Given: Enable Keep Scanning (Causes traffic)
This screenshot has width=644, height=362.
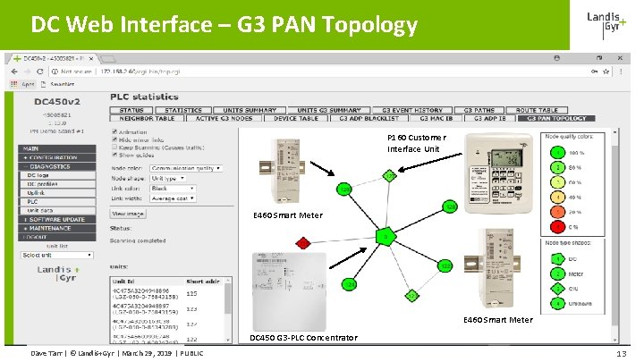Looking at the screenshot, I should coord(114,147).
